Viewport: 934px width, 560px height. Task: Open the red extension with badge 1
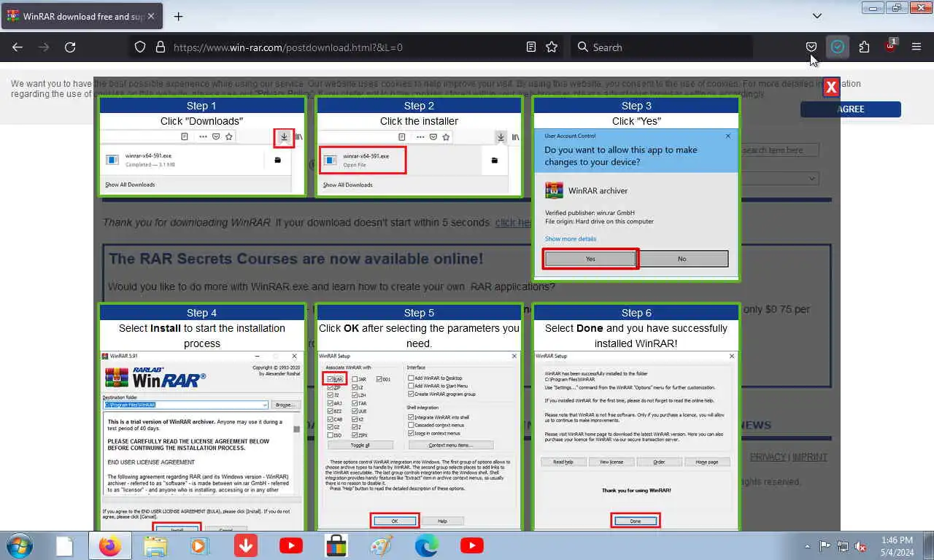click(890, 46)
